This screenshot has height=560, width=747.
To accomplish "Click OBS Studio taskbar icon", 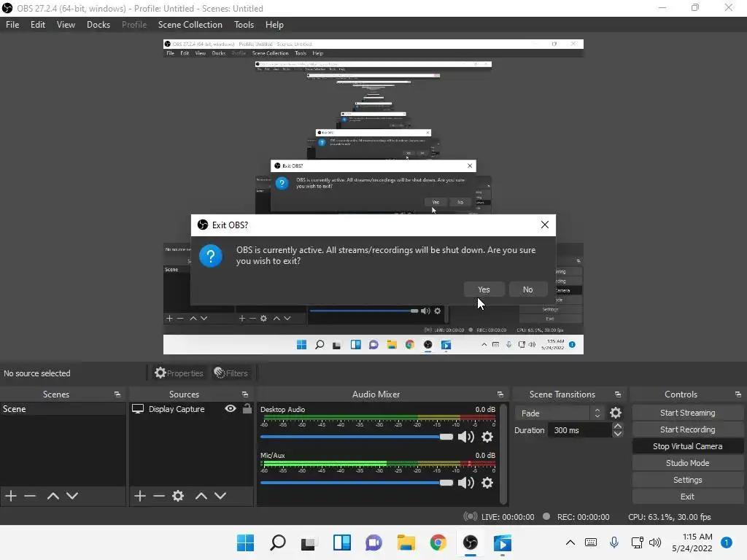I will (471, 542).
